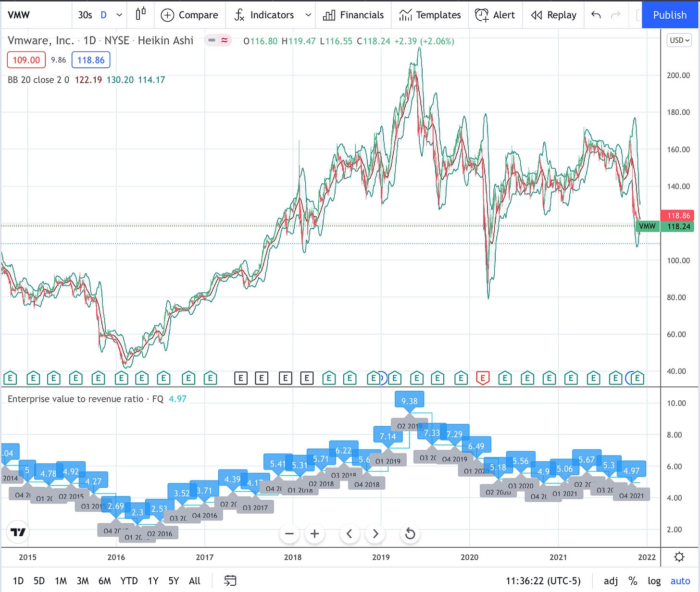This screenshot has height=592, width=700.
Task: Open chart settings gear icon
Action: click(x=679, y=557)
